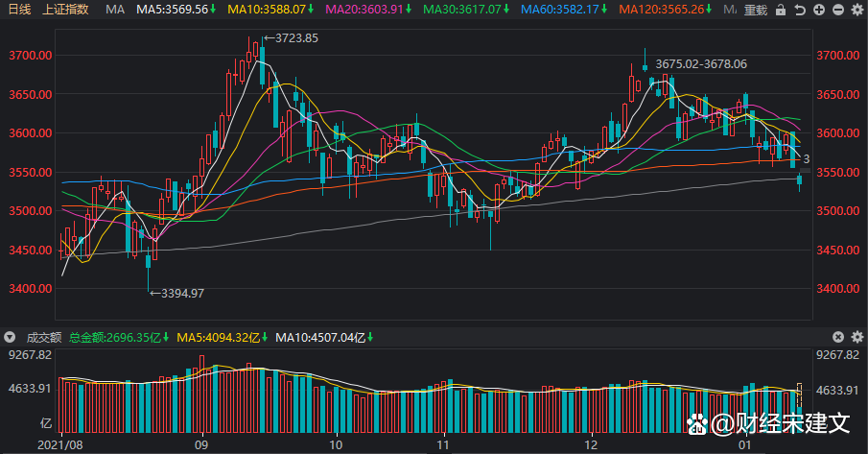The height and width of the screenshot is (454, 868).
Task: Click the lock icon in chart toolbar
Action: [x=782, y=10]
